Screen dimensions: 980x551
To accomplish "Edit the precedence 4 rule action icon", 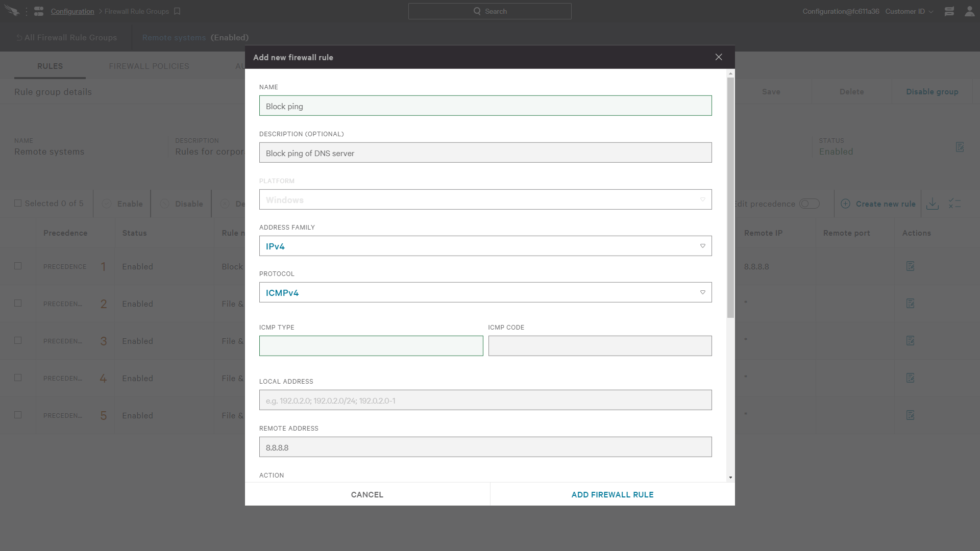I will 910,378.
